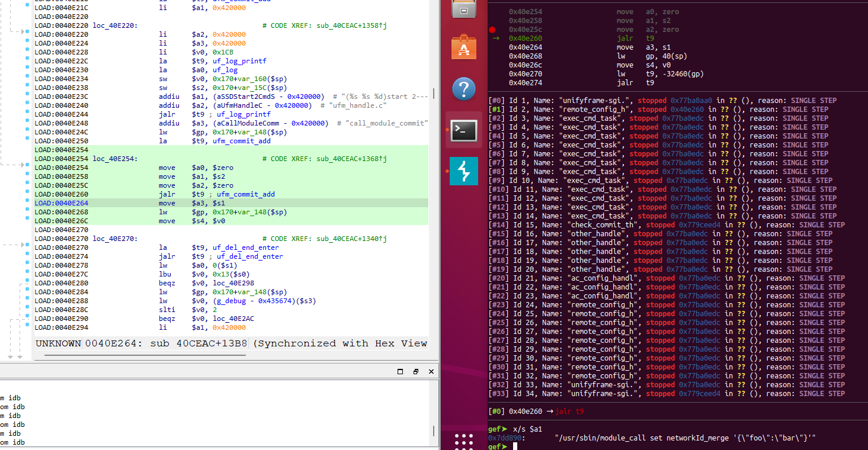Click thread row Id 15 check_commit_th

(x=667, y=225)
